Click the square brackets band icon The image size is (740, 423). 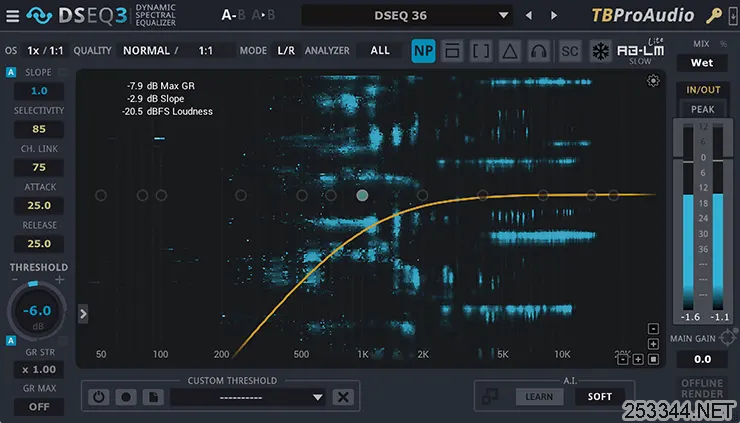[x=481, y=51]
